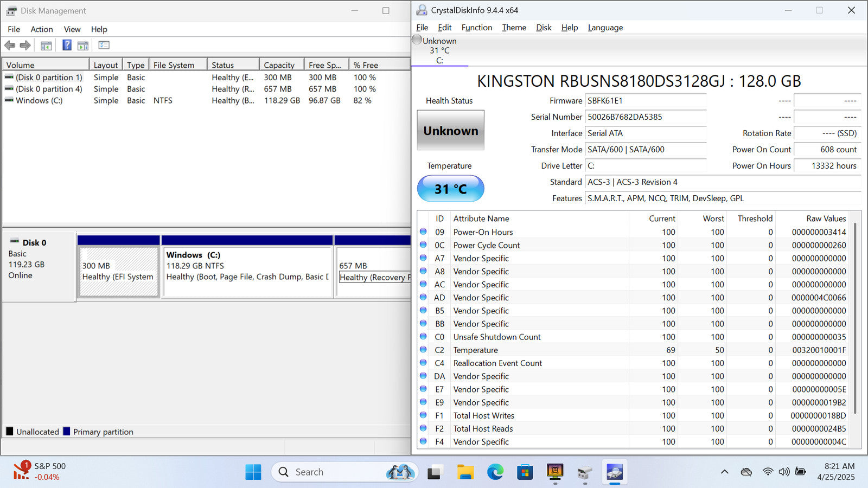The width and height of the screenshot is (868, 488).
Task: Open the Action menu in Disk Management
Action: click(x=41, y=29)
